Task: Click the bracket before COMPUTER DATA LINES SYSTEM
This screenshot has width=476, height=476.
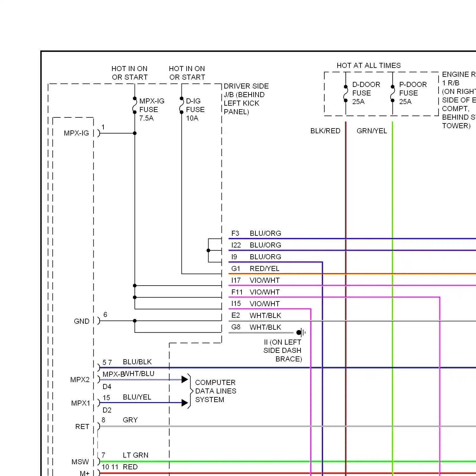Action: (x=190, y=391)
